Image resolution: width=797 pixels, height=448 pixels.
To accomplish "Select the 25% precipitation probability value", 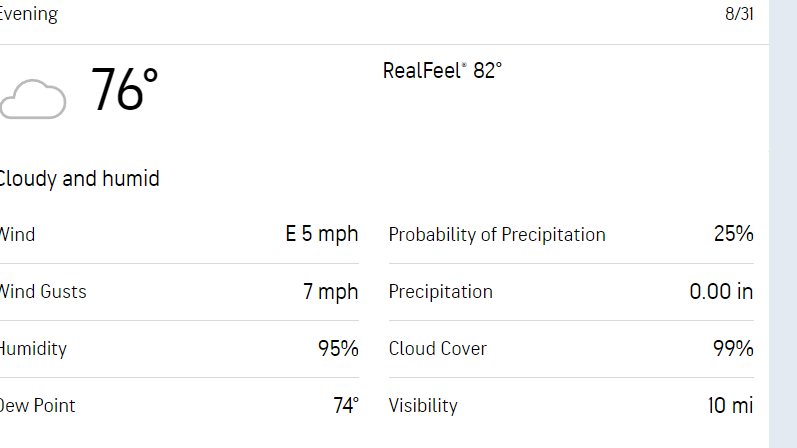I will 733,235.
